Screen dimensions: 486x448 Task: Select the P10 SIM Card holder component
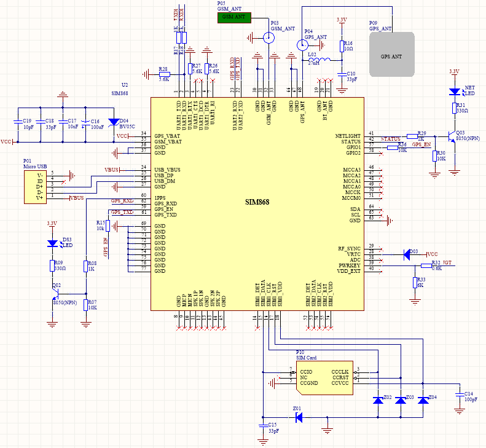coord(324,377)
